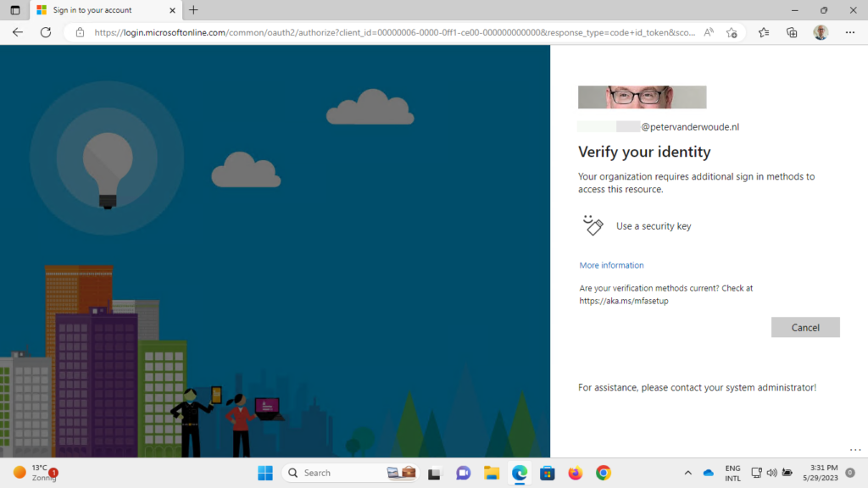868x488 pixels.
Task: Click the Read aloud icon in address bar
Action: [x=709, y=32]
